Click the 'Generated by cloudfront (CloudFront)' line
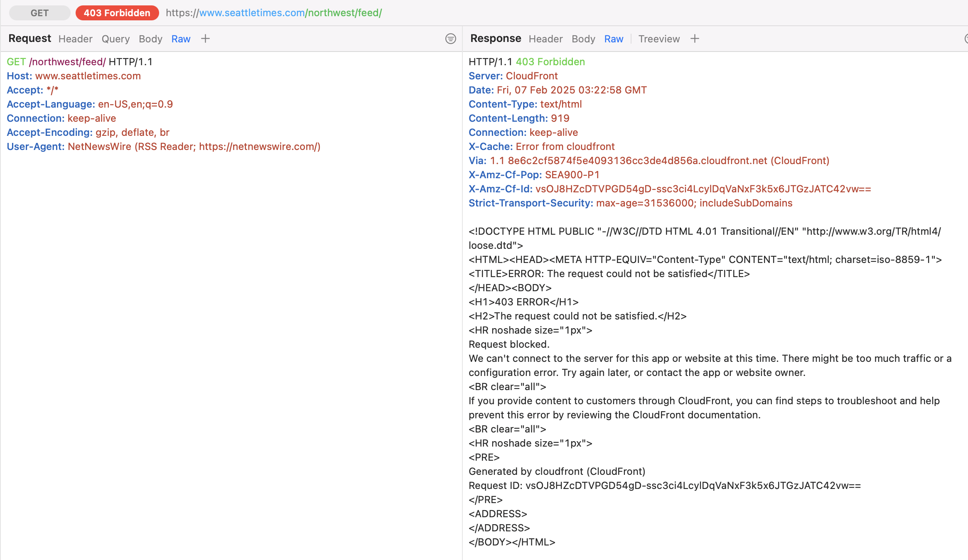Screen dimensions: 968x560 point(557,472)
